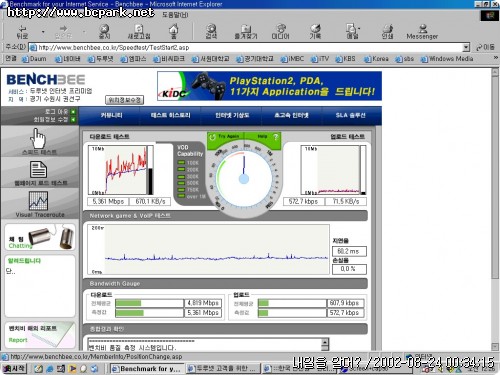Image resolution: width=500 pixels, height=375 pixels.
Task: Click the Refresh icon in the toolbar
Action: 139,31
